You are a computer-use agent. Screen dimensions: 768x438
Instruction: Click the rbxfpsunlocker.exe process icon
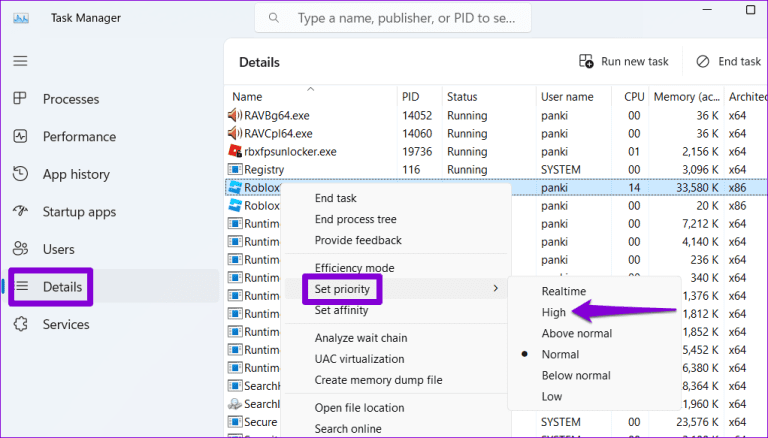[235, 151]
